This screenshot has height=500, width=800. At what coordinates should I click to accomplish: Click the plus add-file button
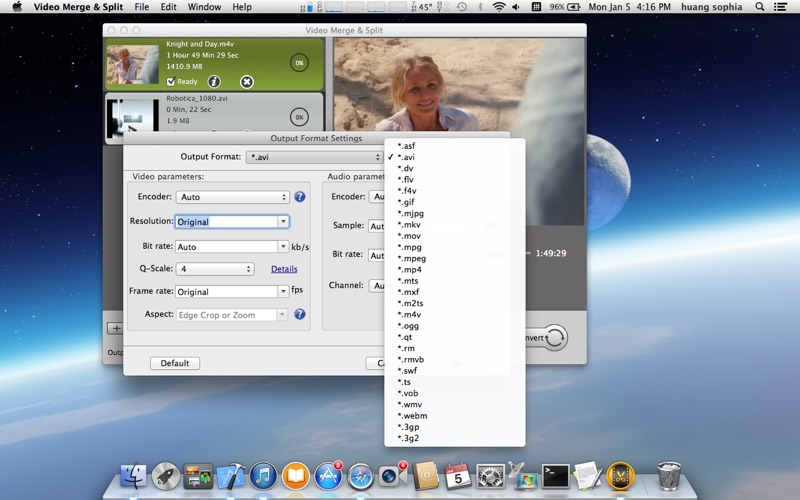tap(116, 328)
